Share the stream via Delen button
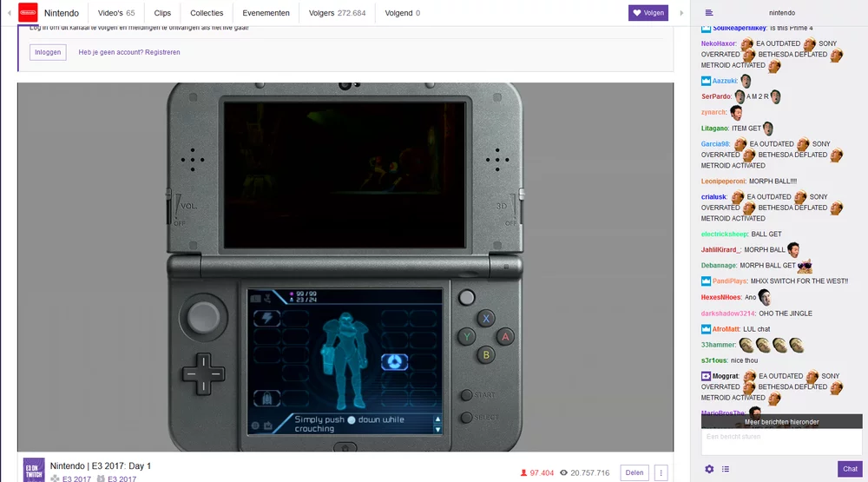Viewport: 868px width, 482px height. coord(635,472)
